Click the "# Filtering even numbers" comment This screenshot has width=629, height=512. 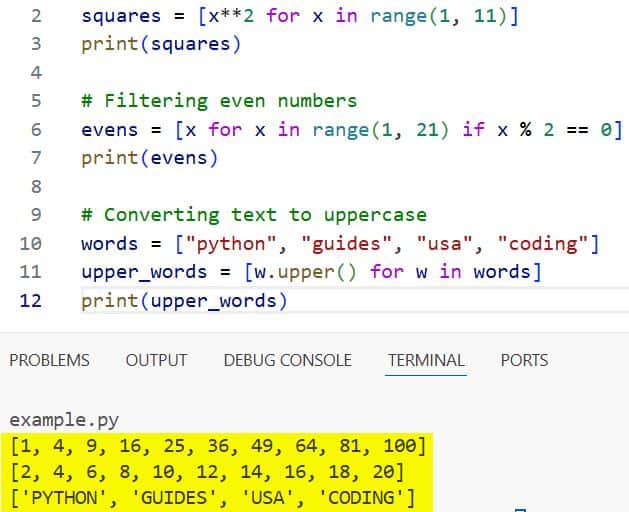[218, 101]
